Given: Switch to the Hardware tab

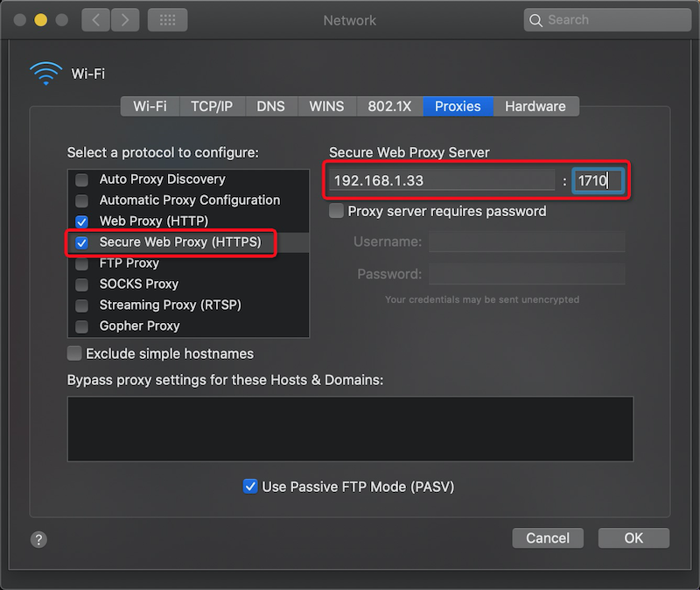Looking at the screenshot, I should coord(535,106).
